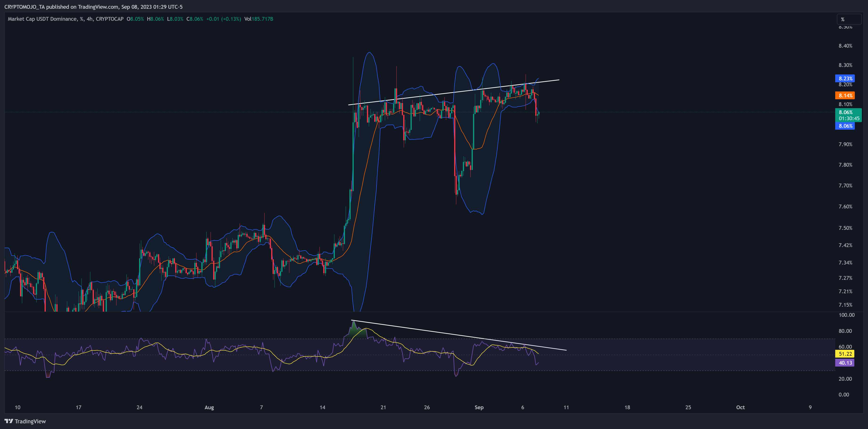Click the blue 8.06% lower band label

845,126
